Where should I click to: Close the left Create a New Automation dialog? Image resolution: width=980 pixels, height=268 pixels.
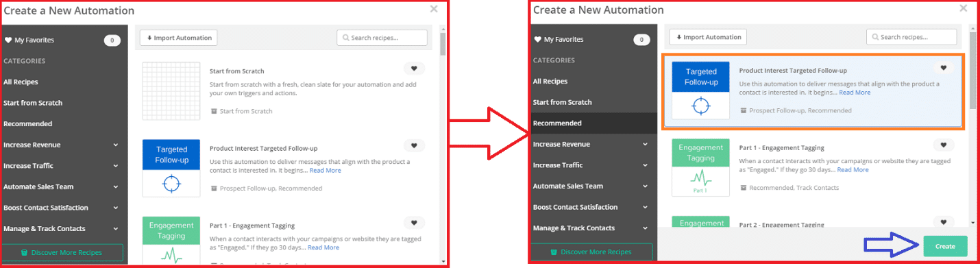tap(434, 9)
